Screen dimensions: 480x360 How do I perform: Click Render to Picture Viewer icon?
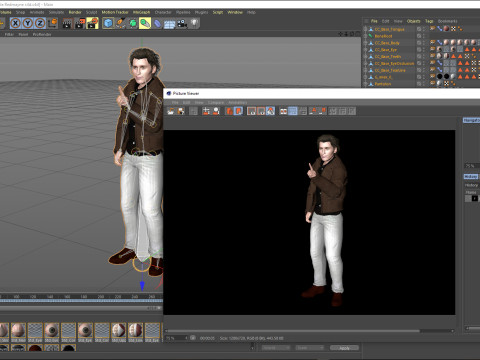(80, 23)
